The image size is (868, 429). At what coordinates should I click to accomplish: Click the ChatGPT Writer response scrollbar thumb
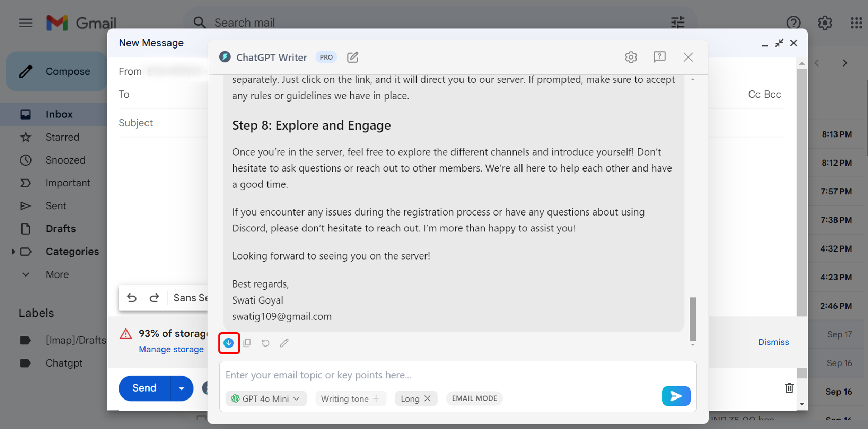pyautogui.click(x=693, y=319)
